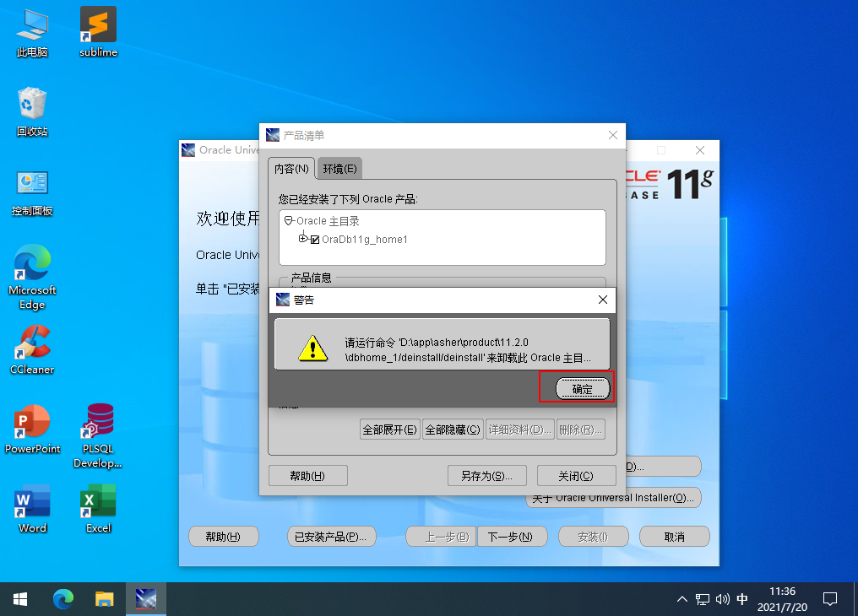Click the network tray icon
This screenshot has width=858, height=616.
[703, 599]
